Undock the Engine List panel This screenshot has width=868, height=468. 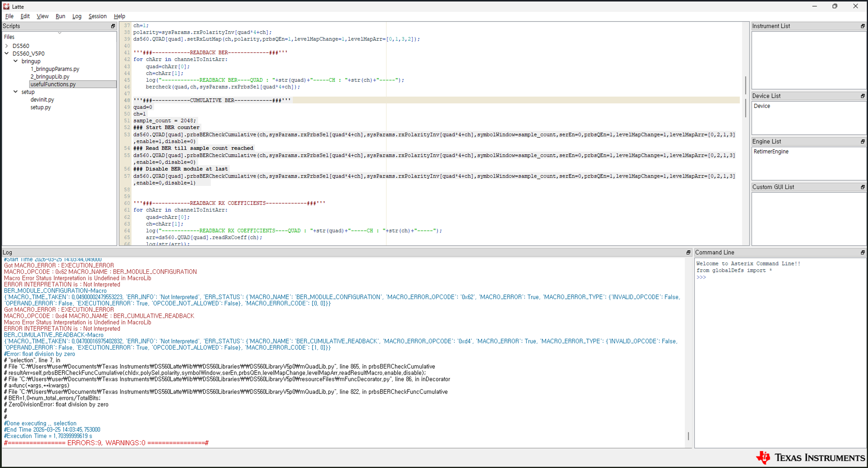pos(863,141)
